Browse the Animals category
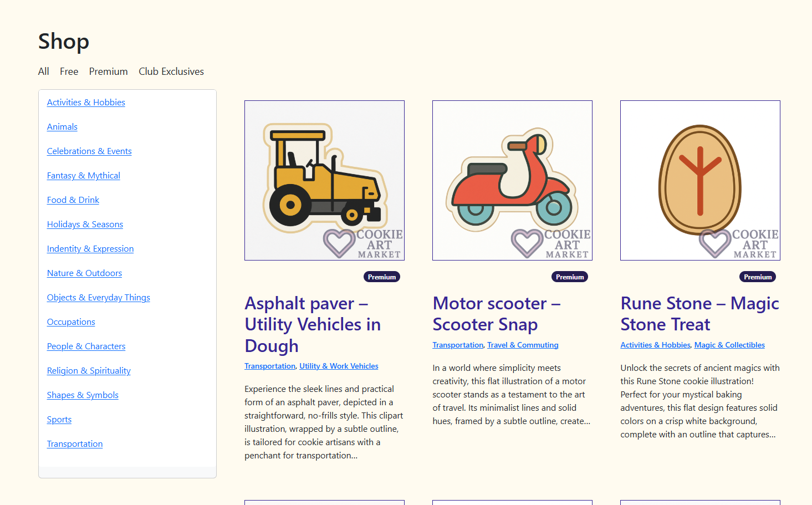The height and width of the screenshot is (505, 812). 62,127
